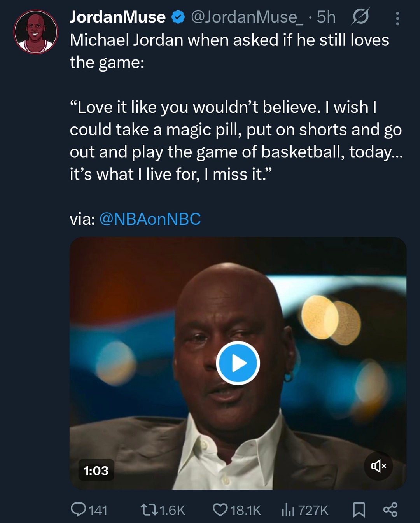Play the Michael Jordan video

click(x=238, y=363)
